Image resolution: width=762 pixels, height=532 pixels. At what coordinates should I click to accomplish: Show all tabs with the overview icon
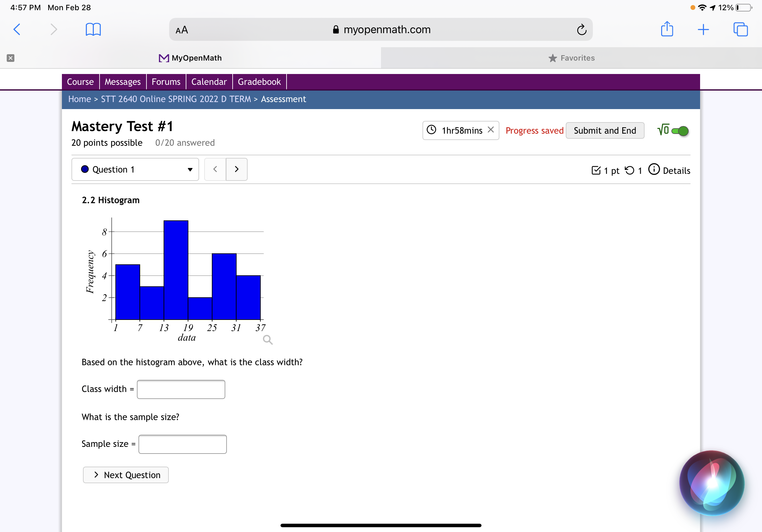(x=740, y=30)
